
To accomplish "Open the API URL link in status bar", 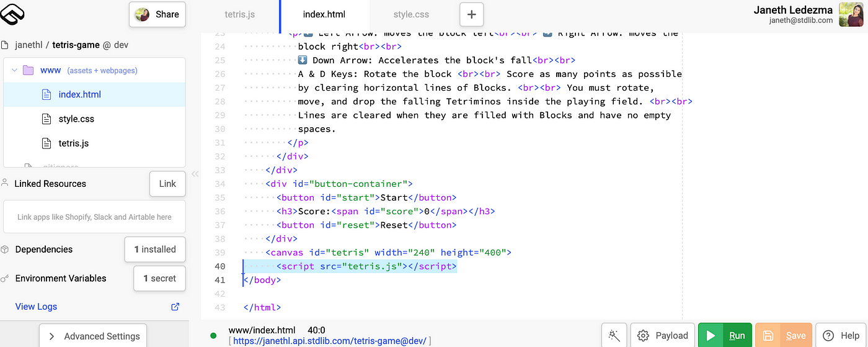I will [x=329, y=341].
